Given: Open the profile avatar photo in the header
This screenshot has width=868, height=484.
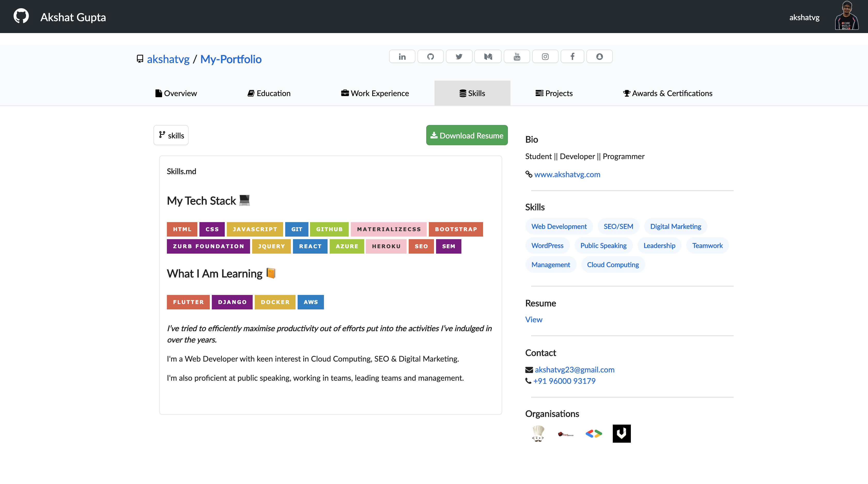Looking at the screenshot, I should pos(847,16).
